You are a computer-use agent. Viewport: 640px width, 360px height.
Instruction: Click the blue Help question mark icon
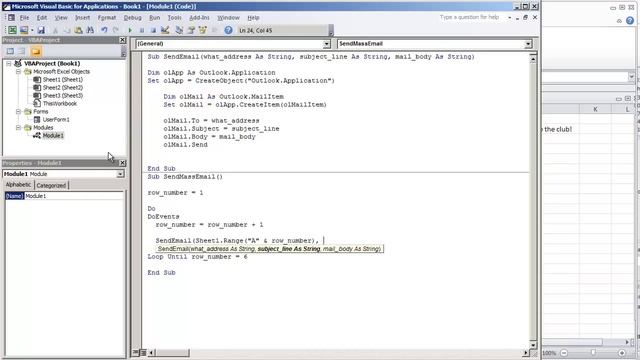(x=228, y=30)
